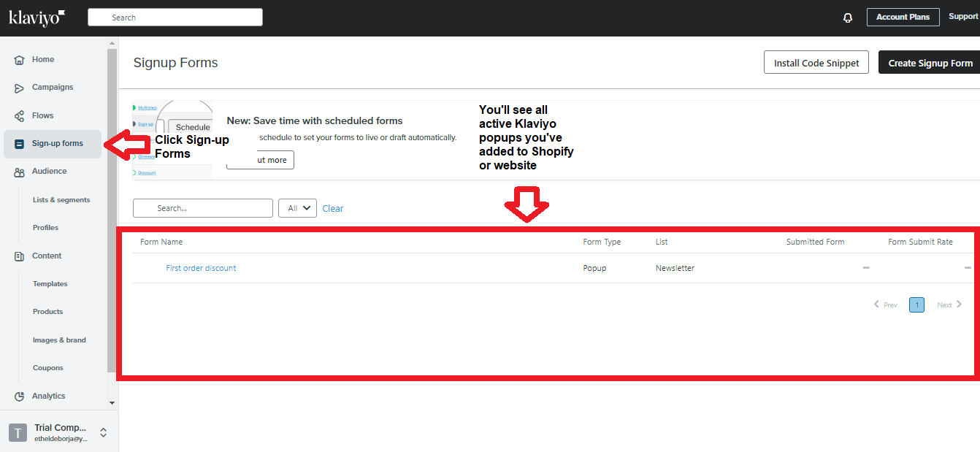980x452 pixels.
Task: Clear the form filters
Action: point(333,208)
